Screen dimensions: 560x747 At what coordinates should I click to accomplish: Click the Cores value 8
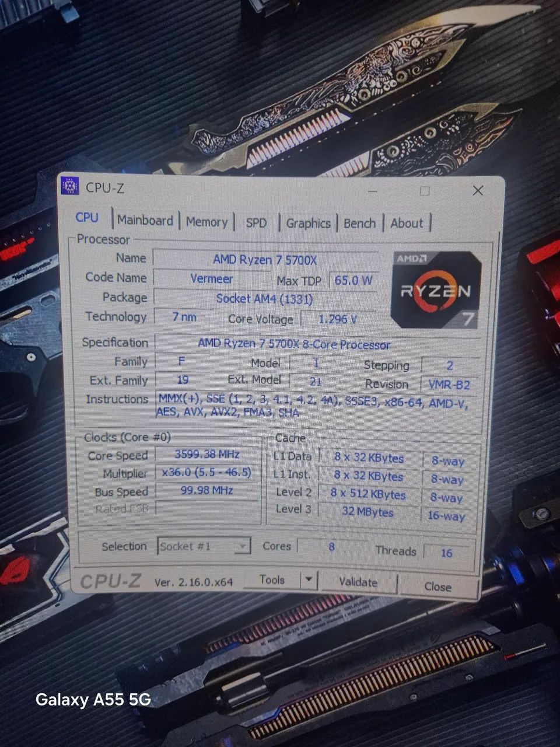click(x=331, y=547)
